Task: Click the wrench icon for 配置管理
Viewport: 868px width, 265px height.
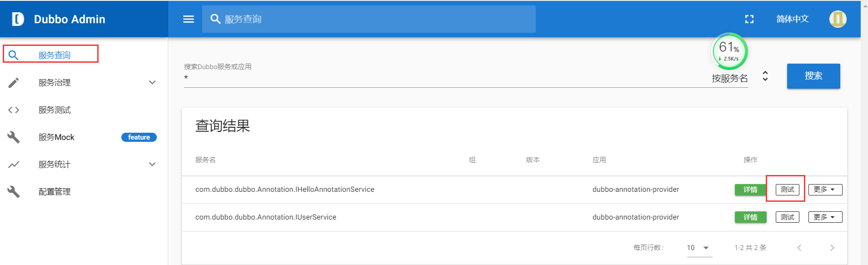Action: point(14,191)
